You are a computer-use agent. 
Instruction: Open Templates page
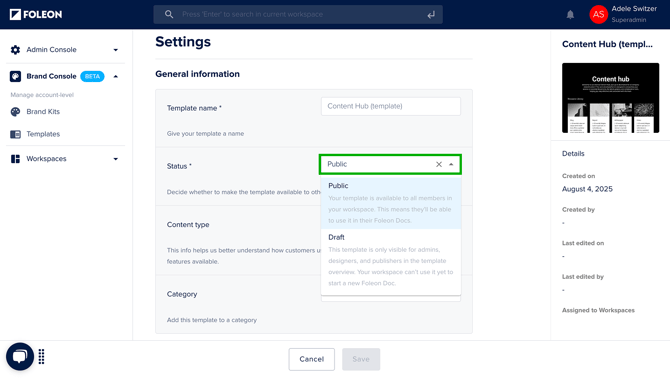point(43,134)
